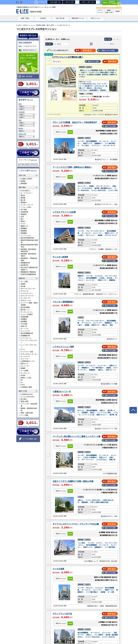Click the bottom この条件で検索 button in sidebar
The height and width of the screenshot is (644, 138).
point(28,431)
